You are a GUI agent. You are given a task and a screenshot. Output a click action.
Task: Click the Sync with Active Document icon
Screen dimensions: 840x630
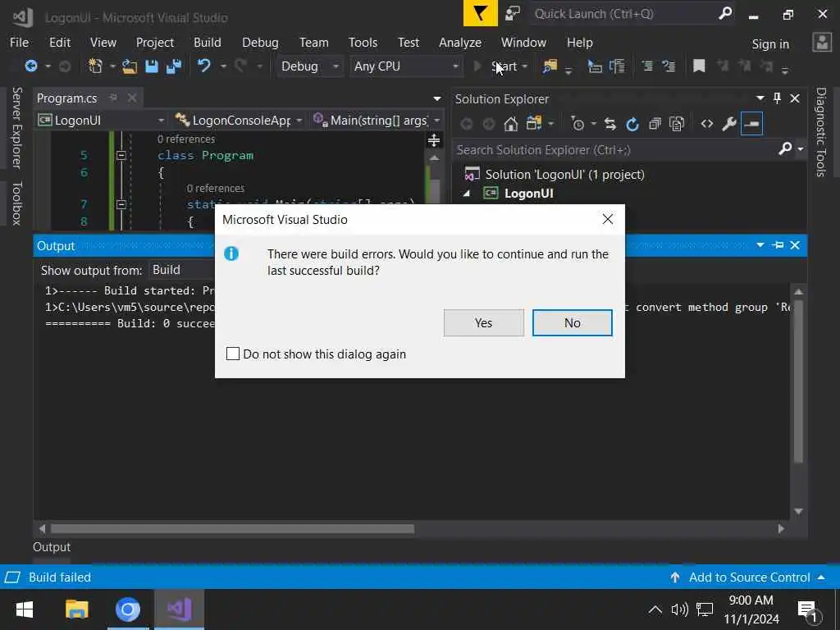[x=610, y=125]
